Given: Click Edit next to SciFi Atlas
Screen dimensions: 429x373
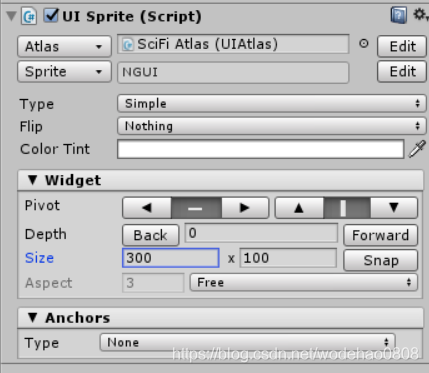Looking at the screenshot, I should point(402,46).
